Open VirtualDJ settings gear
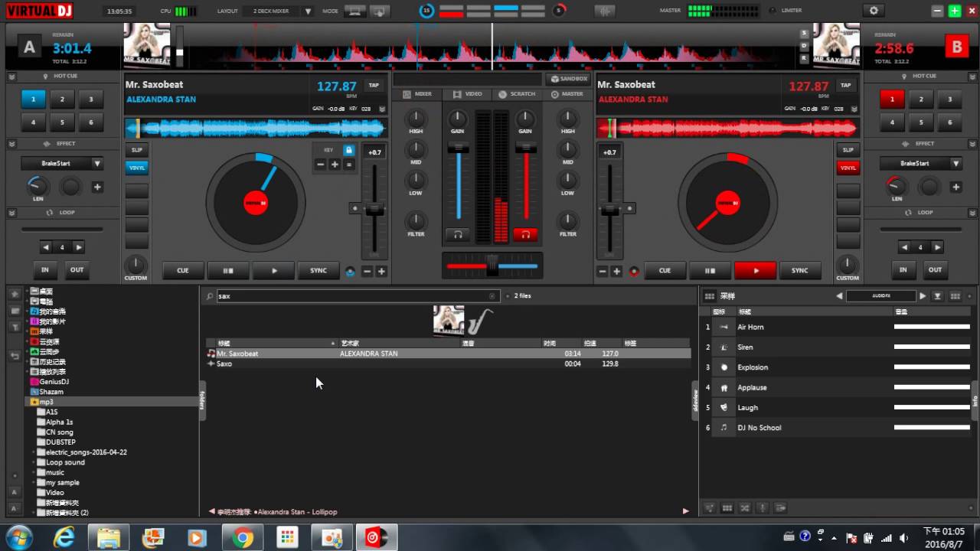The width and height of the screenshot is (980, 551). tap(873, 11)
